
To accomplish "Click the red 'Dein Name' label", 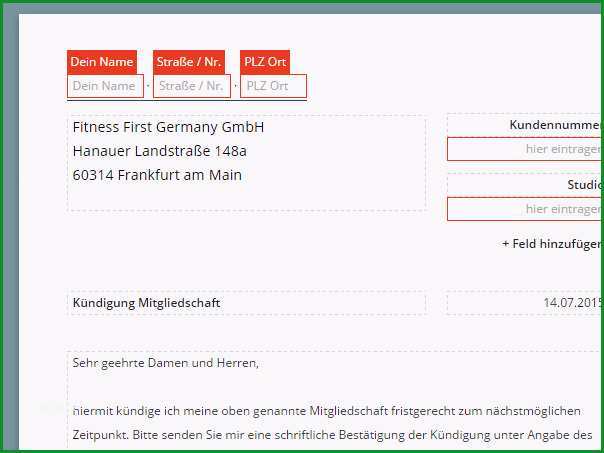I will click(102, 62).
